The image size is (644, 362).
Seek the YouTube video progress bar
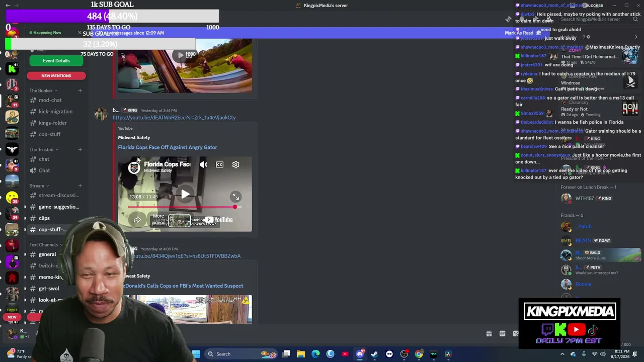(x=185, y=207)
